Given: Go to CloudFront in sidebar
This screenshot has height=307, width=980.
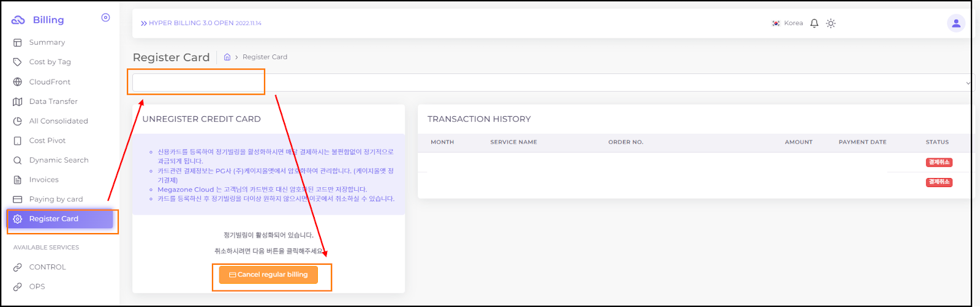Looking at the screenshot, I should [50, 82].
